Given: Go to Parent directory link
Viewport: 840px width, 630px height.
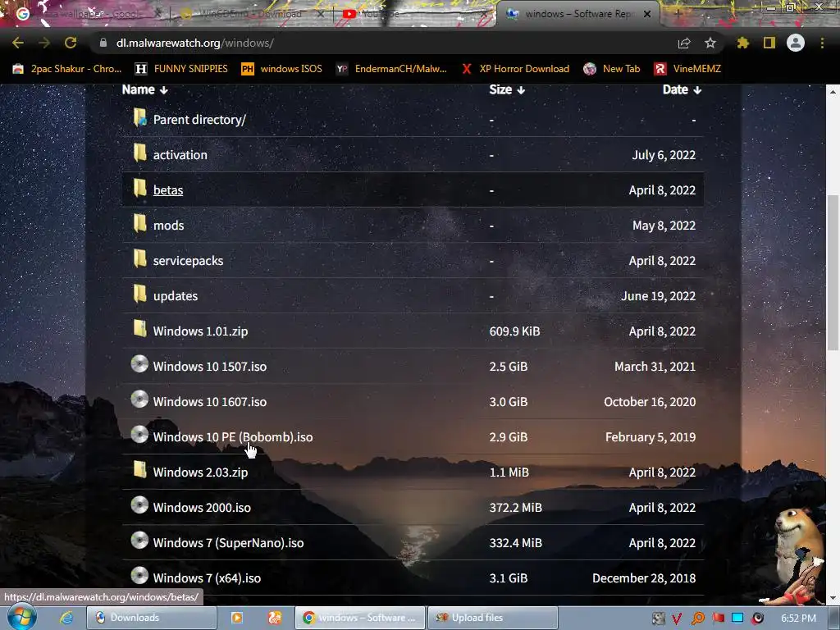Looking at the screenshot, I should click(199, 120).
